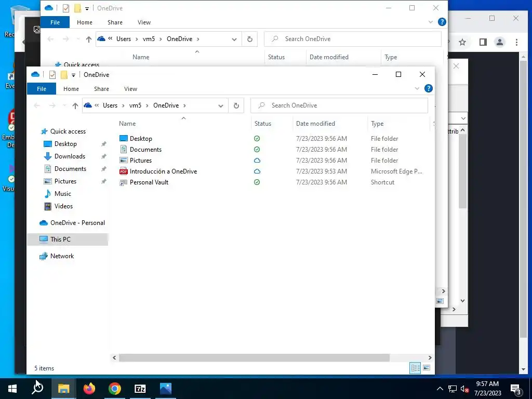The image size is (532, 399).
Task: Select the Pictures folder in file list
Action: pos(140,160)
